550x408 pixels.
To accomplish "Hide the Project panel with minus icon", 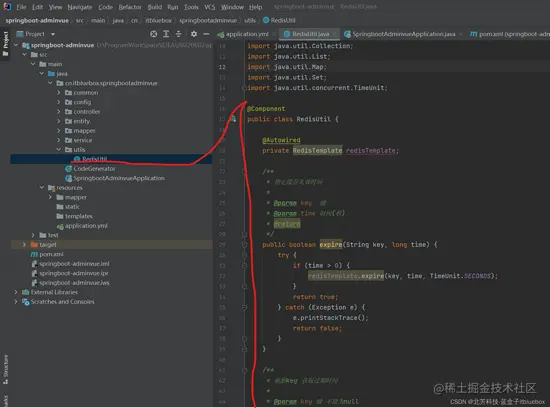I will pyautogui.click(x=206, y=34).
